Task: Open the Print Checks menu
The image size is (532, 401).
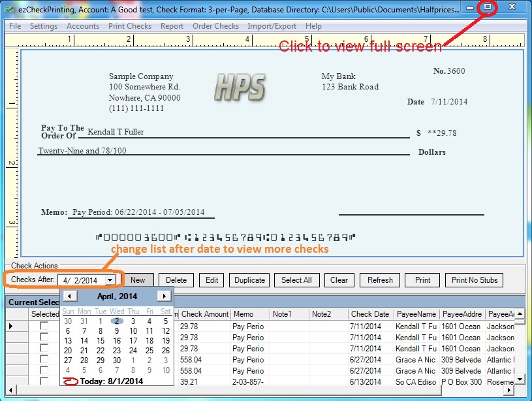Action: (x=129, y=26)
